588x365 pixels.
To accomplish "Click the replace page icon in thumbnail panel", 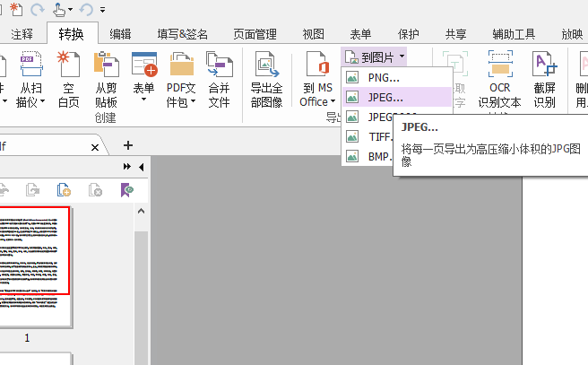I will 32,190.
